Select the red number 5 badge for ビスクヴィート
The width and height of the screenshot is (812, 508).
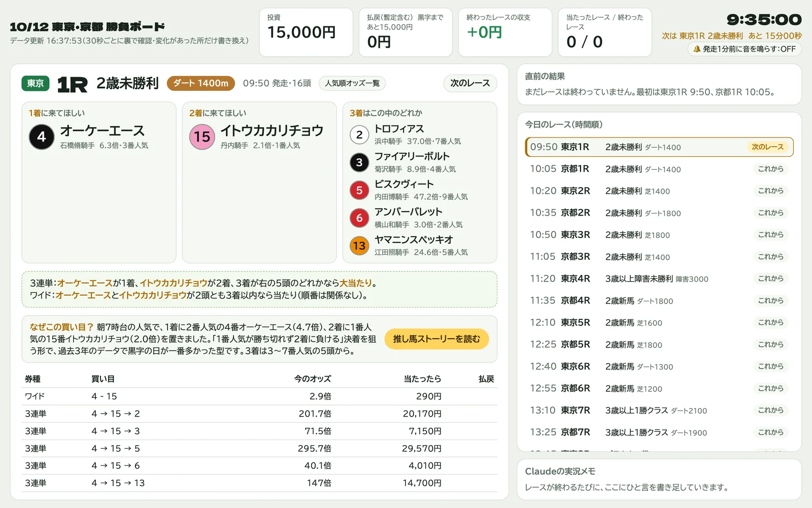click(x=359, y=190)
